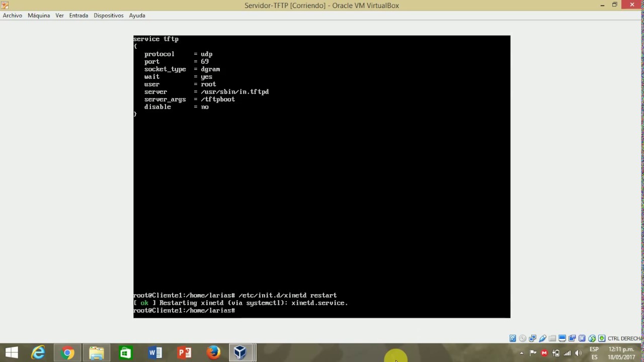This screenshot has width=644, height=362.
Task: Click the CPU virtualization status icon
Action: tap(582, 338)
